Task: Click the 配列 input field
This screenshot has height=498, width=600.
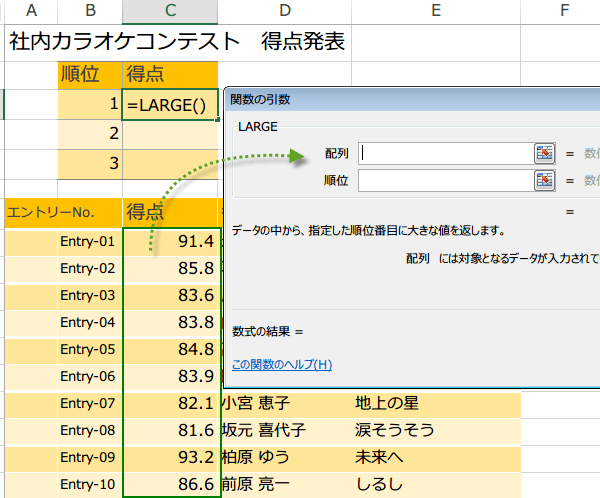Action: [444, 153]
